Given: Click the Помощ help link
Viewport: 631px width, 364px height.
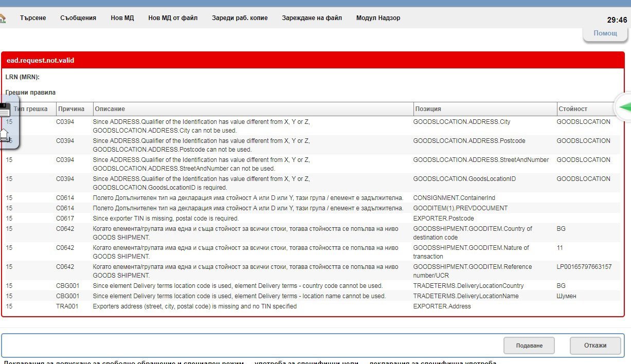Looking at the screenshot, I should (x=605, y=33).
